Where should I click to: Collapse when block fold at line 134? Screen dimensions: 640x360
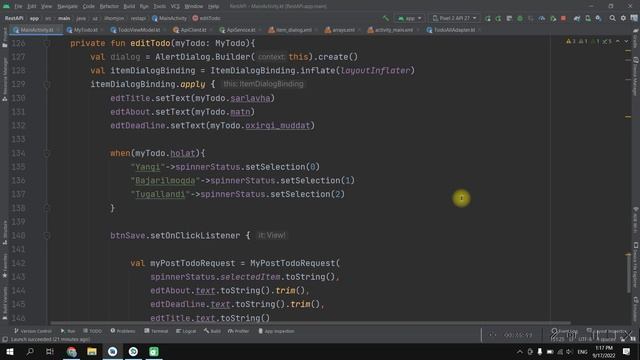[x=47, y=153]
